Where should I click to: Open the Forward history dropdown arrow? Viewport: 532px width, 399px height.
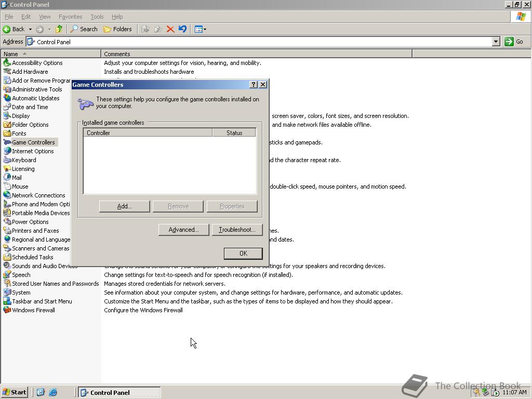point(49,29)
